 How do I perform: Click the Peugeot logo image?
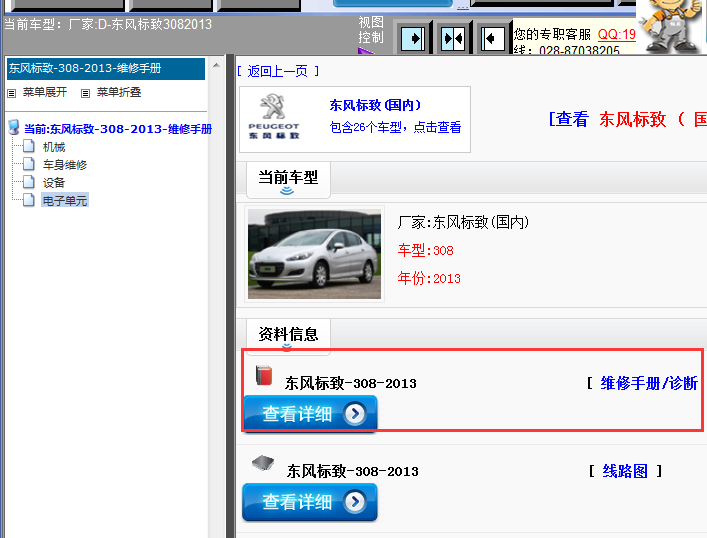click(x=274, y=117)
